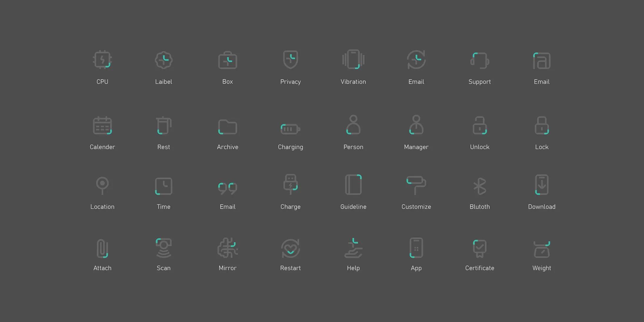
Task: Select the Scan icon
Action: coord(163,248)
